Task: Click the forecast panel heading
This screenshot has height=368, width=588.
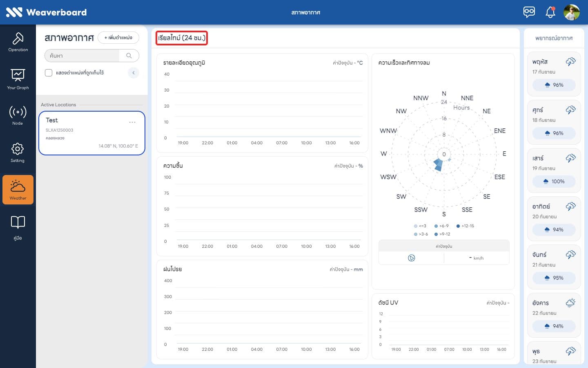Action: 554,38
